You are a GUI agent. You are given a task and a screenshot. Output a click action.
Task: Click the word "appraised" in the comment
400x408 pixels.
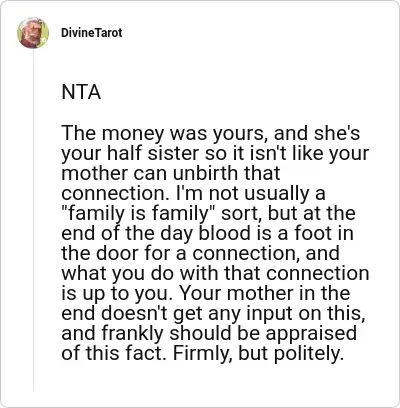click(311, 334)
